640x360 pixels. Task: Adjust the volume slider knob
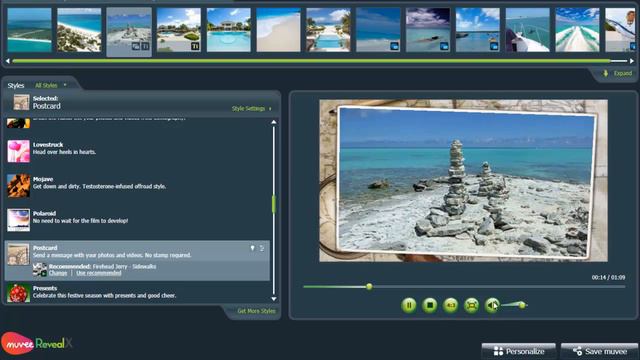(522, 304)
